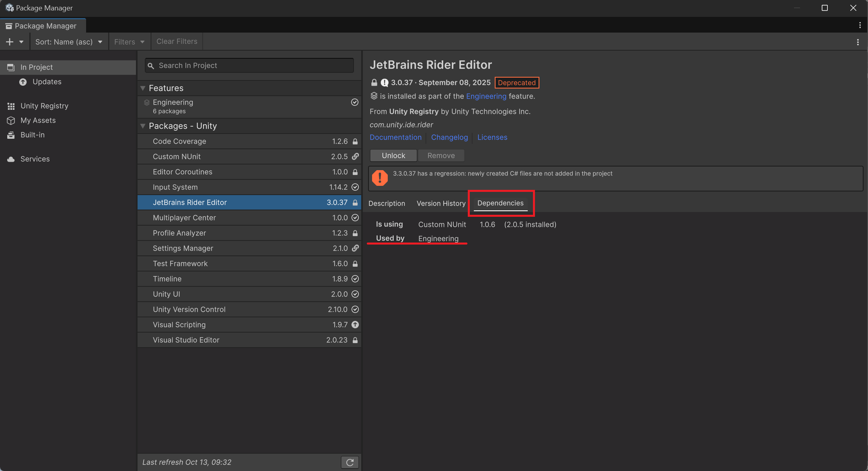Open the toolbar three-dot options menu

tap(858, 42)
